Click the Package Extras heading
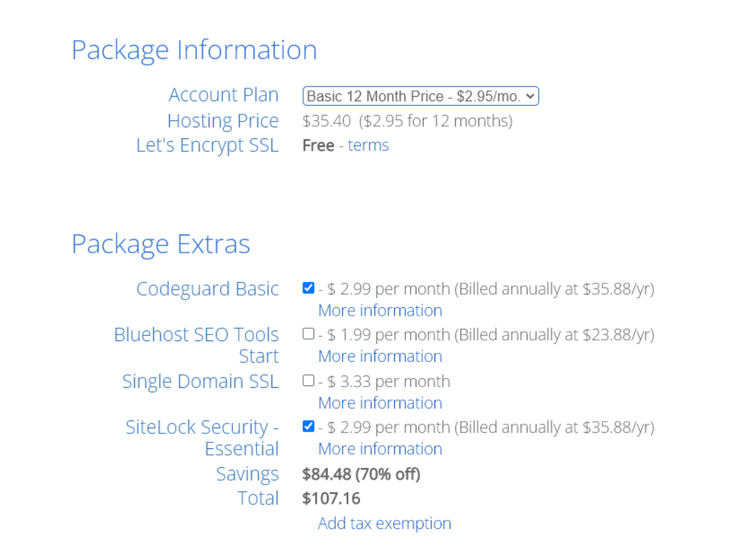This screenshot has width=756, height=560. coord(161,244)
